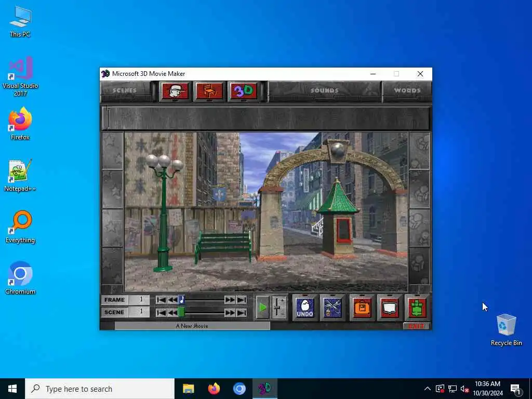Minimize the 3D Movie Maker window
The height and width of the screenshot is (399, 532).
[373, 74]
